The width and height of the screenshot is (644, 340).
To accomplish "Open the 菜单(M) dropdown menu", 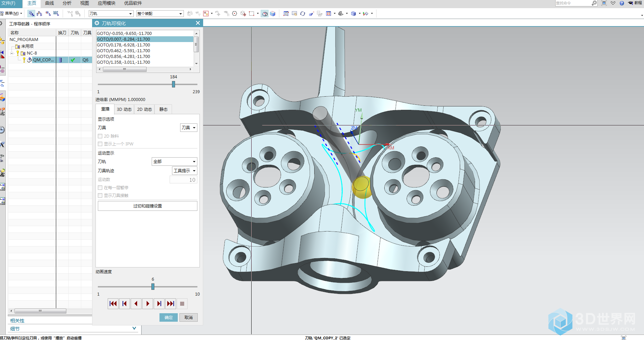I will click(12, 14).
